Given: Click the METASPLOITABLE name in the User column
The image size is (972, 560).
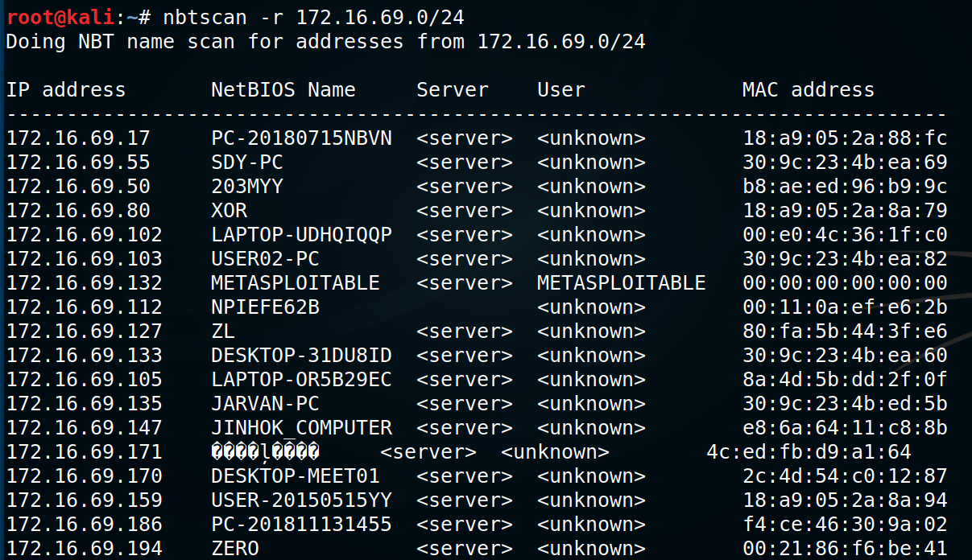Looking at the screenshot, I should pos(621,283).
